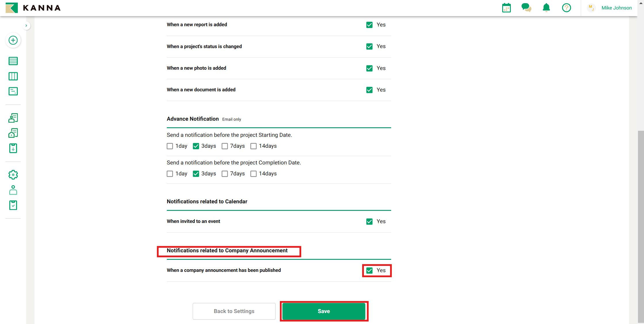This screenshot has height=324, width=644.
Task: Toggle 'When invited to an event' Yes
Action: 369,221
